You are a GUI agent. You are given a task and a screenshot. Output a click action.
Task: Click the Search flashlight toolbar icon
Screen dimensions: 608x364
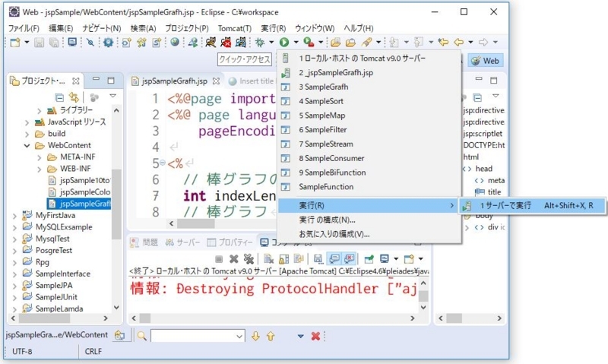point(367,43)
